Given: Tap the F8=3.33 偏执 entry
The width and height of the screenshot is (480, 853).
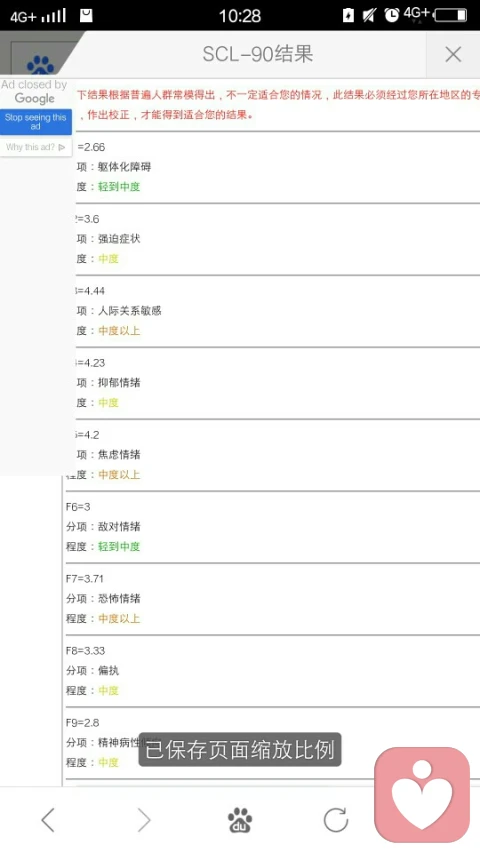Looking at the screenshot, I should pyautogui.click(x=272, y=670).
